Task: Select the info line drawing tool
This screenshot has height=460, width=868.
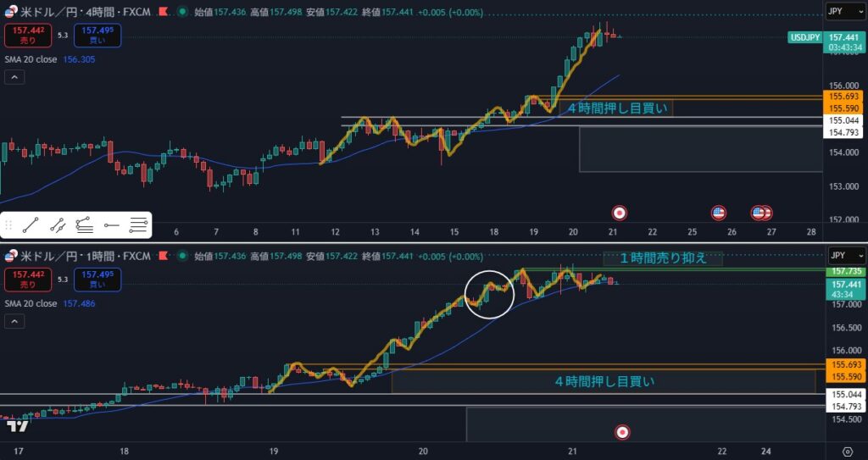Action: click(58, 224)
